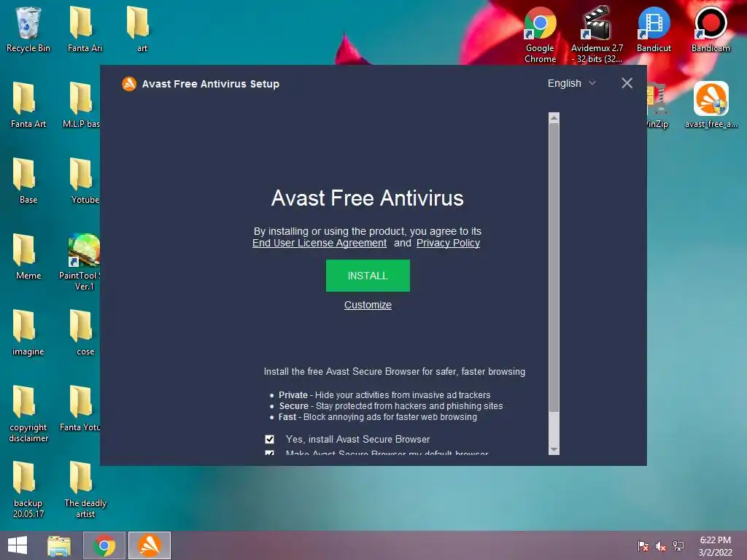This screenshot has height=560, width=747.
Task: Click the muted volume tray icon
Action: (660, 546)
